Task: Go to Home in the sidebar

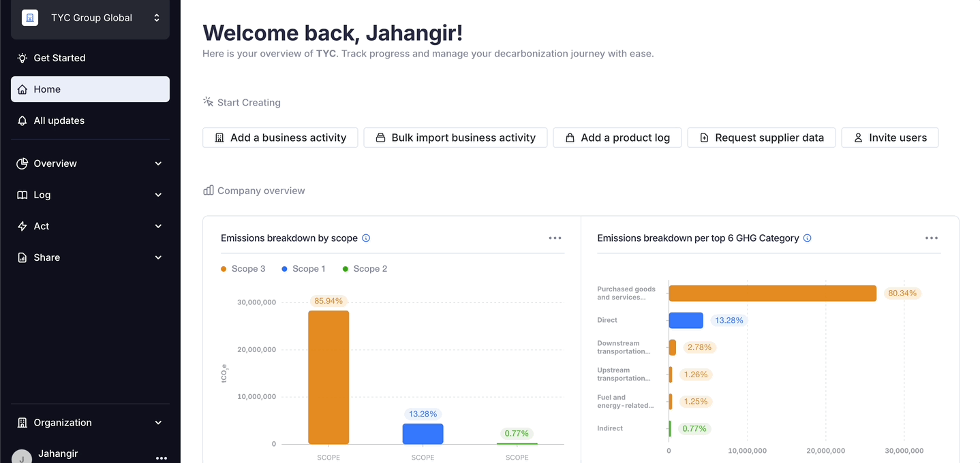Action: (x=90, y=89)
